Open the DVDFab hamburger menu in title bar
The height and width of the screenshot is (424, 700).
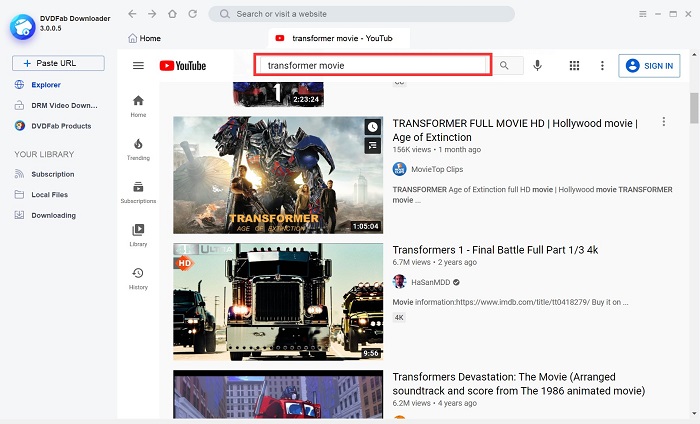(643, 14)
